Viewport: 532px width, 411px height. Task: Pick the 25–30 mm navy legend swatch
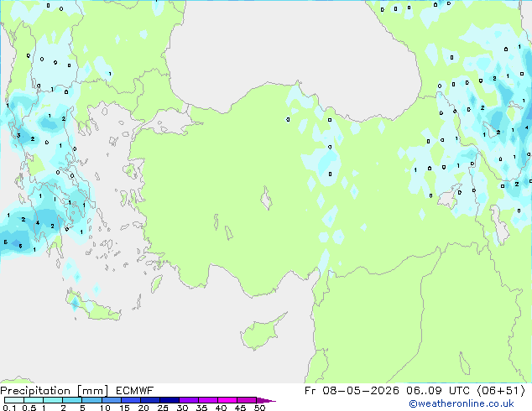(169, 400)
